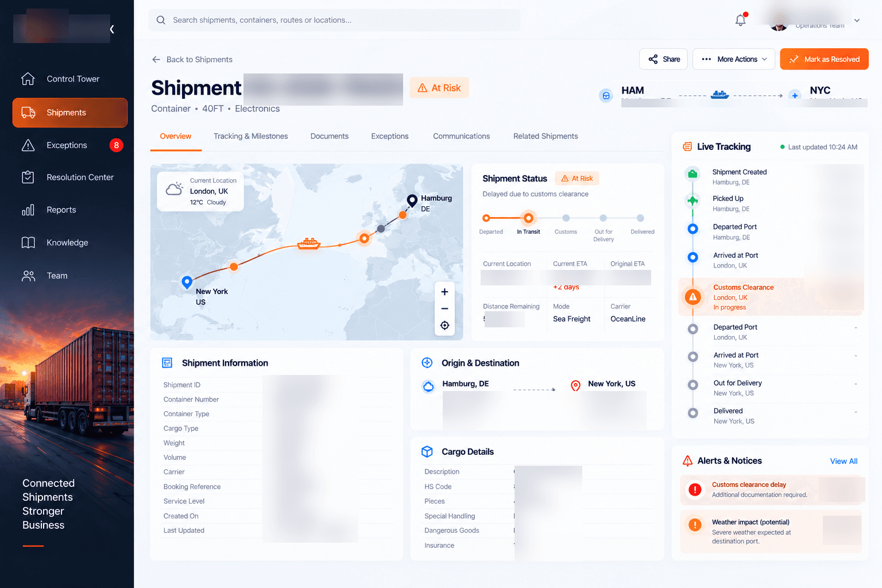Zoom out on the map
882x588 pixels.
[x=444, y=308]
